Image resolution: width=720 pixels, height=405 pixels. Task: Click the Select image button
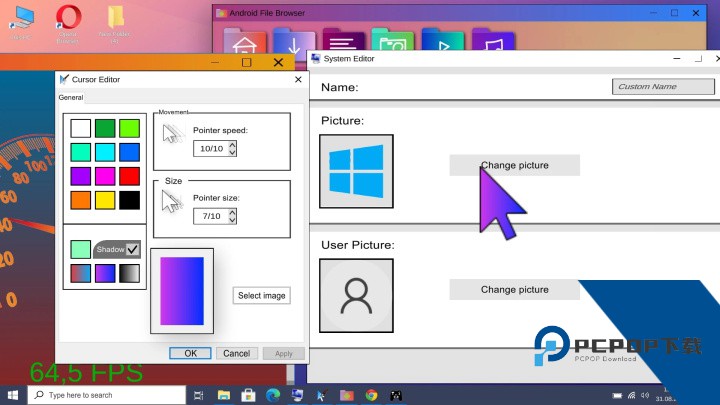[x=261, y=295]
